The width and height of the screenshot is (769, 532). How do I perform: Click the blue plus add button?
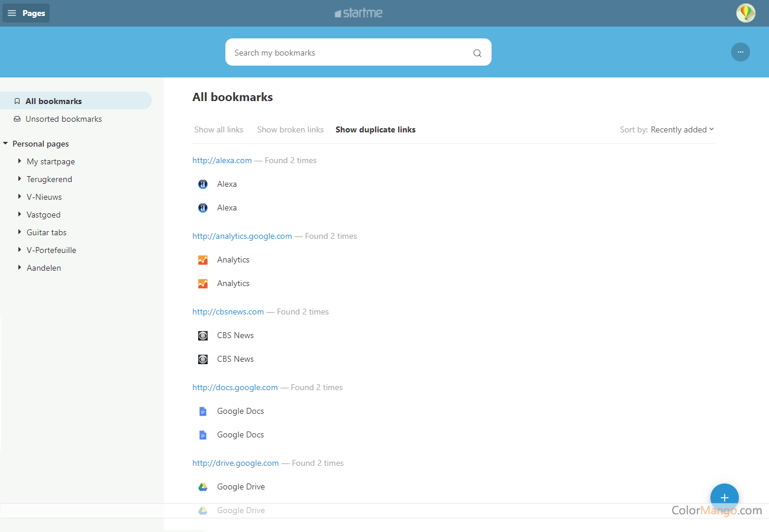click(x=724, y=498)
